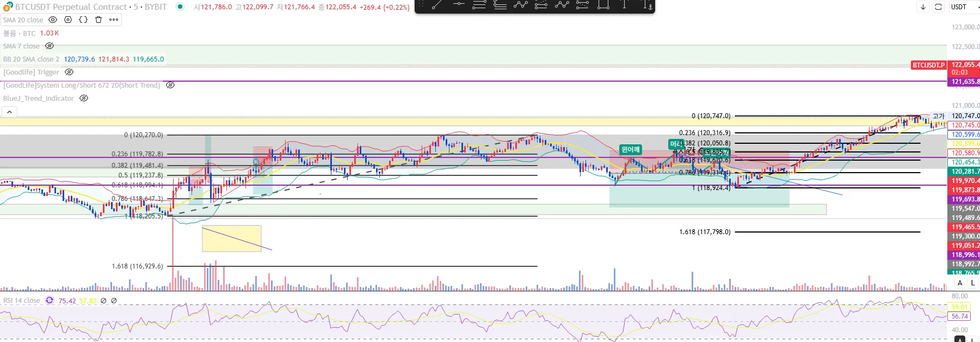Click the green market status dot
This screenshot has height=342, width=980.
(x=180, y=7)
